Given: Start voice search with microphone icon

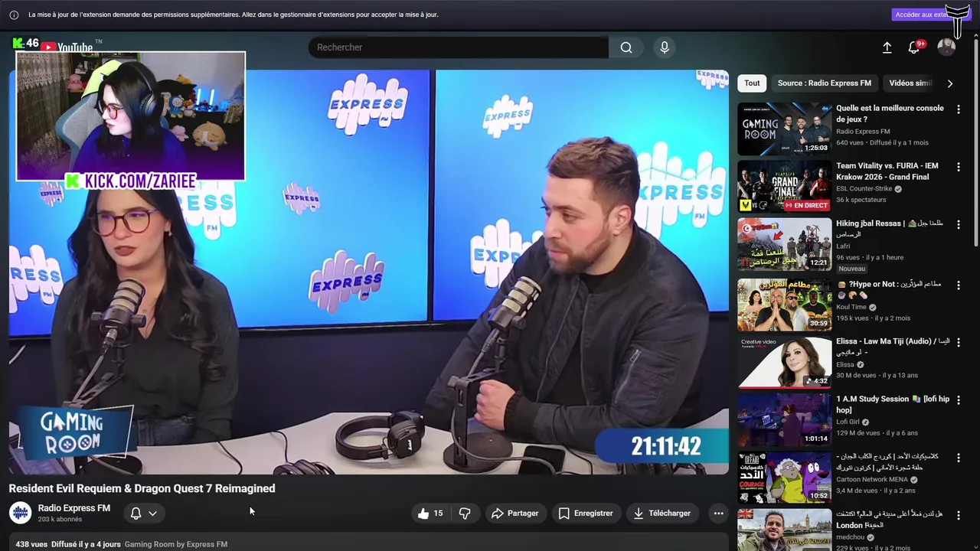Looking at the screenshot, I should pyautogui.click(x=665, y=47).
